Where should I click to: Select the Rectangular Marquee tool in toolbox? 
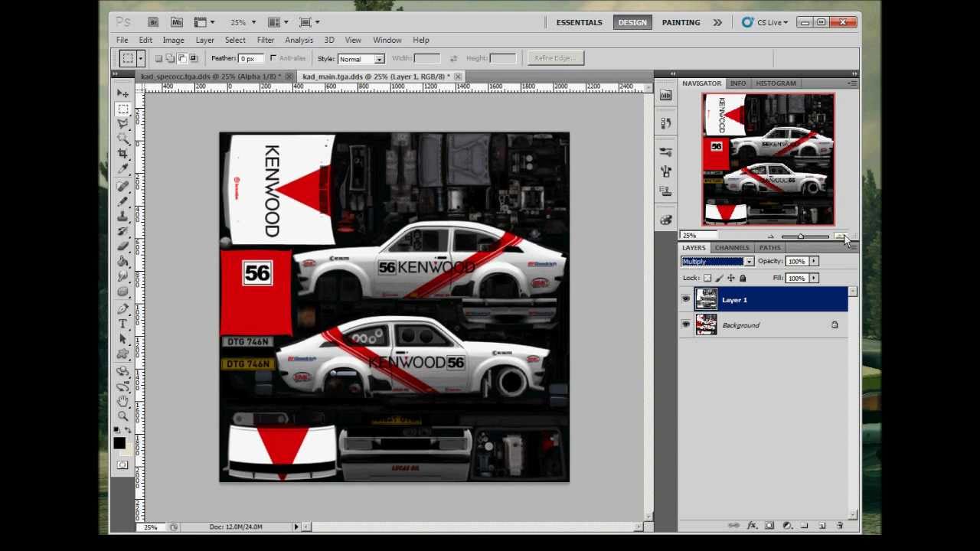(x=122, y=109)
